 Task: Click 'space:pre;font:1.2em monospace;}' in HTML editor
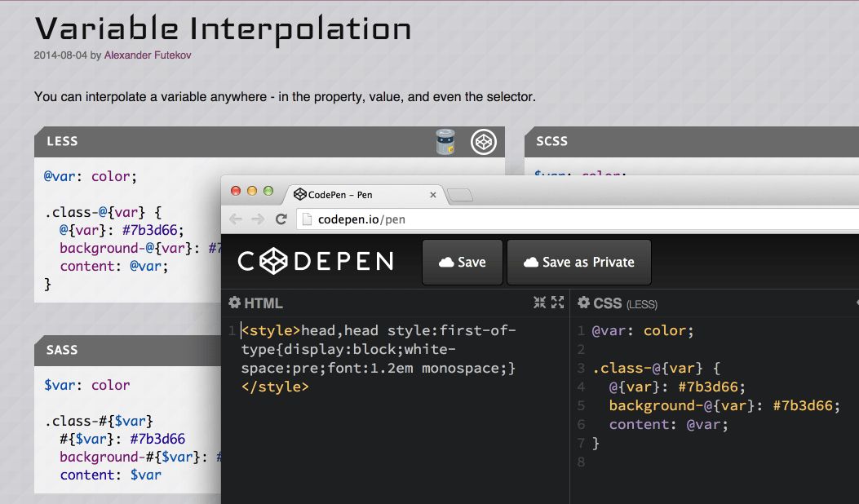379,368
